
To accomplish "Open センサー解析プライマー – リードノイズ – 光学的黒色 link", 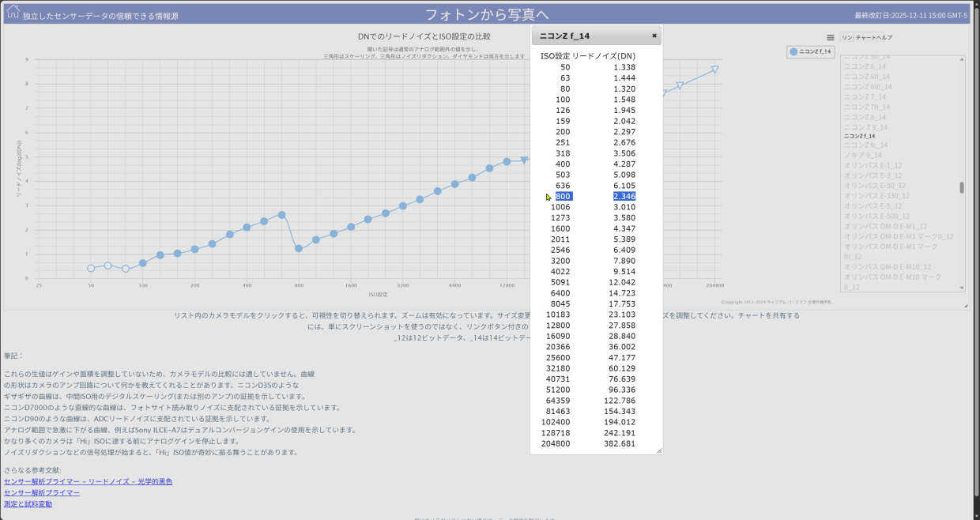I will [x=88, y=481].
